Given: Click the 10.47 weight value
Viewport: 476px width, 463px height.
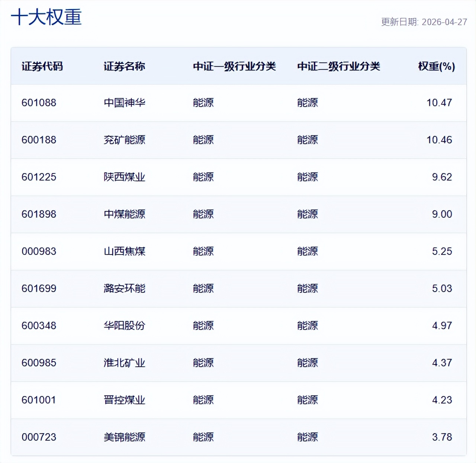Looking at the screenshot, I should 439,103.
